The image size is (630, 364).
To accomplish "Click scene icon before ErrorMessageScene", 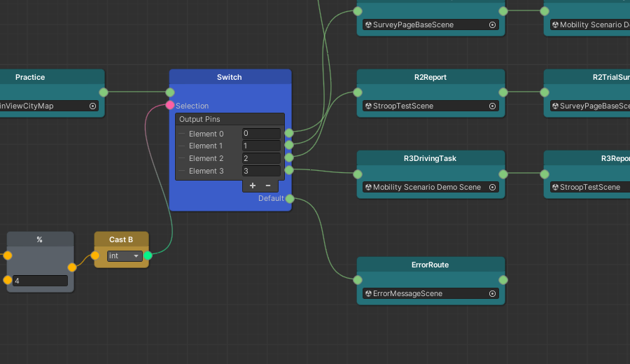I will (368, 294).
